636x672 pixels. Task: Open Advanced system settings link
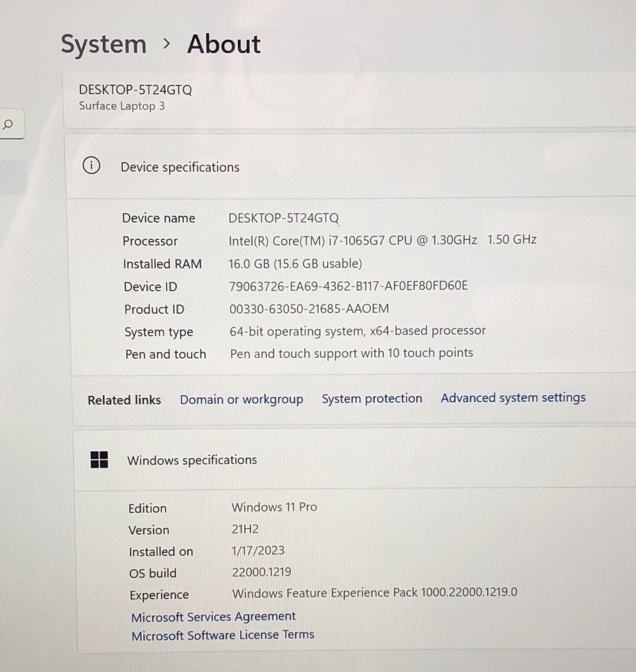coord(513,397)
